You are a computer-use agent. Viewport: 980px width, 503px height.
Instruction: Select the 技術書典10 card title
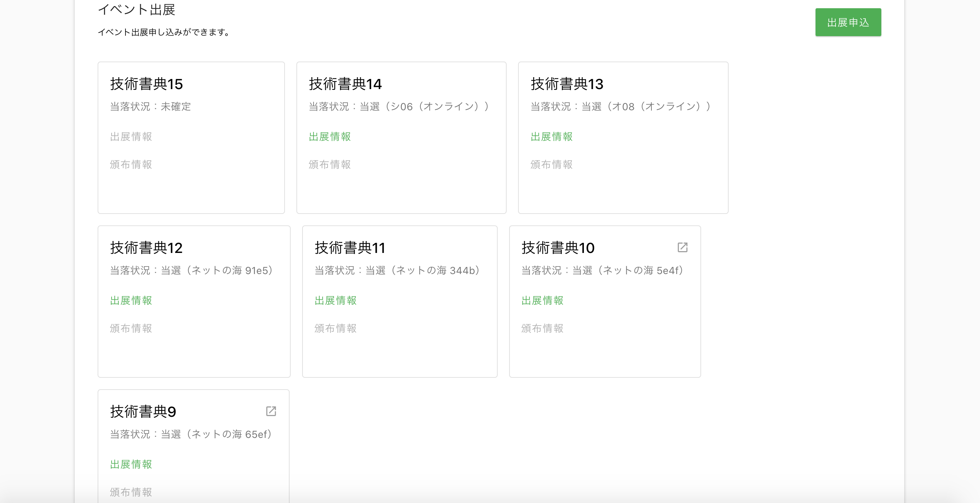[558, 248]
